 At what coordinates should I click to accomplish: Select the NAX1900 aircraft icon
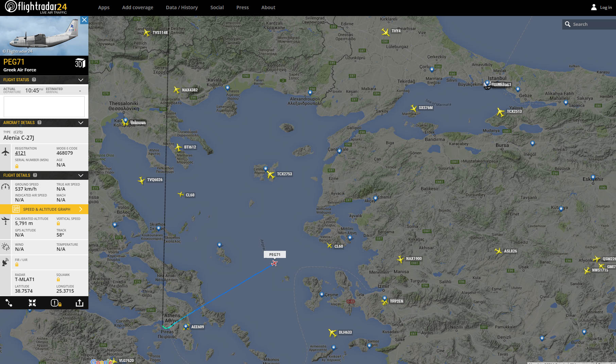click(400, 259)
